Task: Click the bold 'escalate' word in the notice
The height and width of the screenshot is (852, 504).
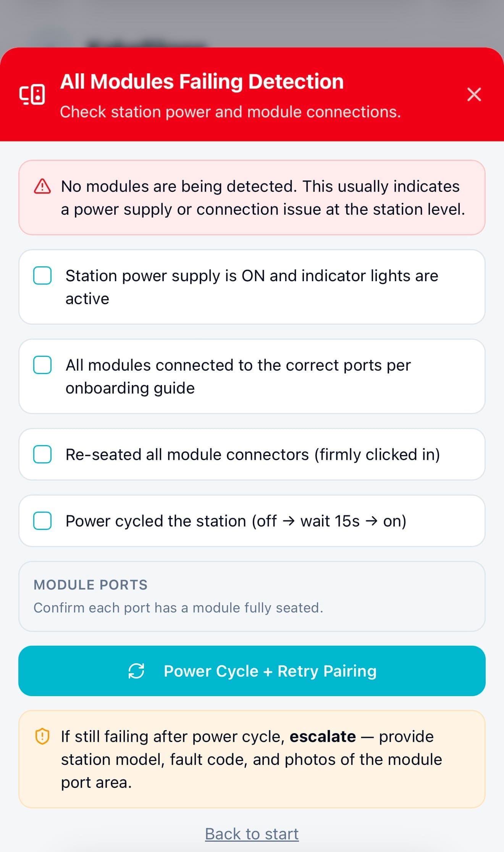Action: pyautogui.click(x=323, y=736)
